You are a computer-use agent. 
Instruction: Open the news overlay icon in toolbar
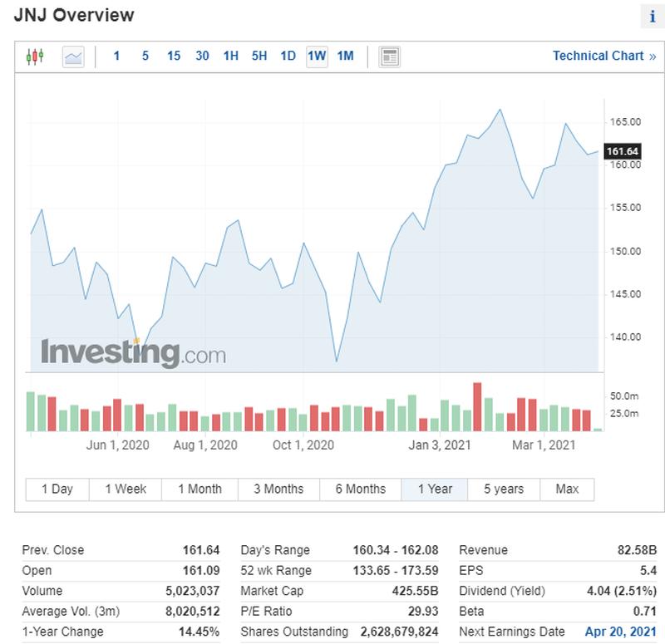(x=389, y=57)
